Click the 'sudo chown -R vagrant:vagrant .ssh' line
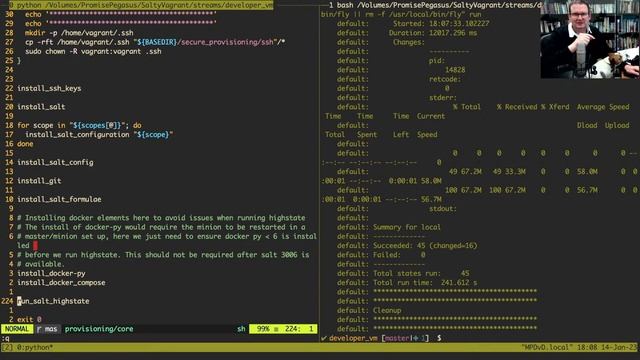Viewport: 640px width, 360px height. tap(93, 51)
